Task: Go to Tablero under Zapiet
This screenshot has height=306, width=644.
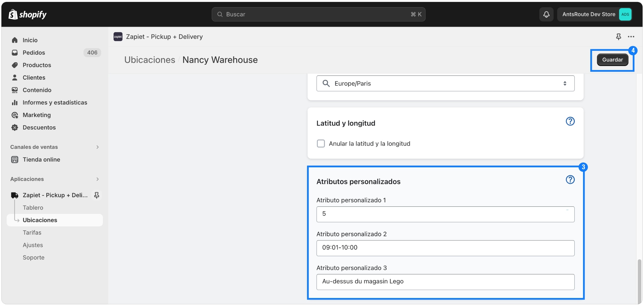Action: 33,208
